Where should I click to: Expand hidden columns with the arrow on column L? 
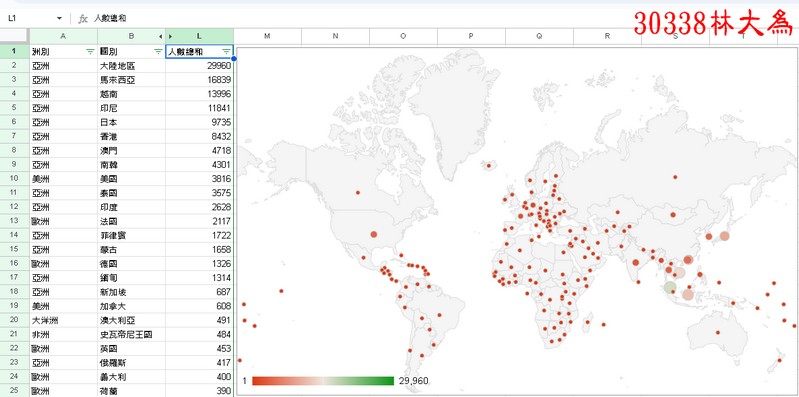(x=170, y=36)
